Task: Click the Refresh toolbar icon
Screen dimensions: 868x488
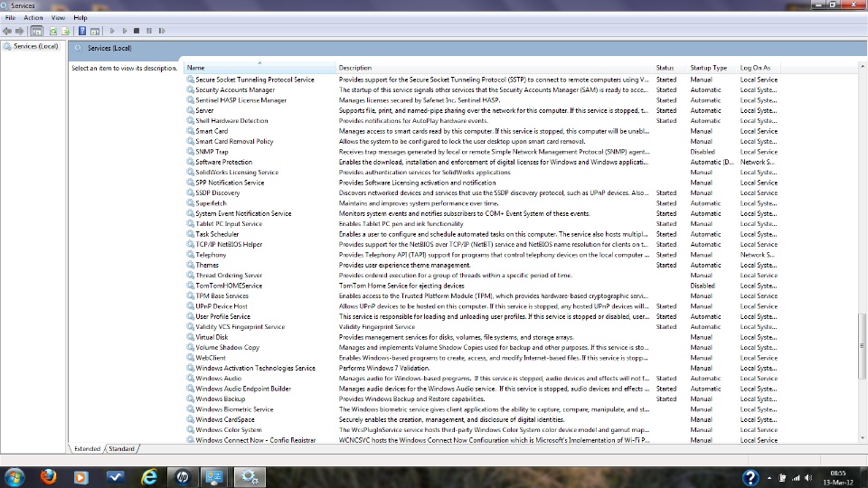Action: 53,31
